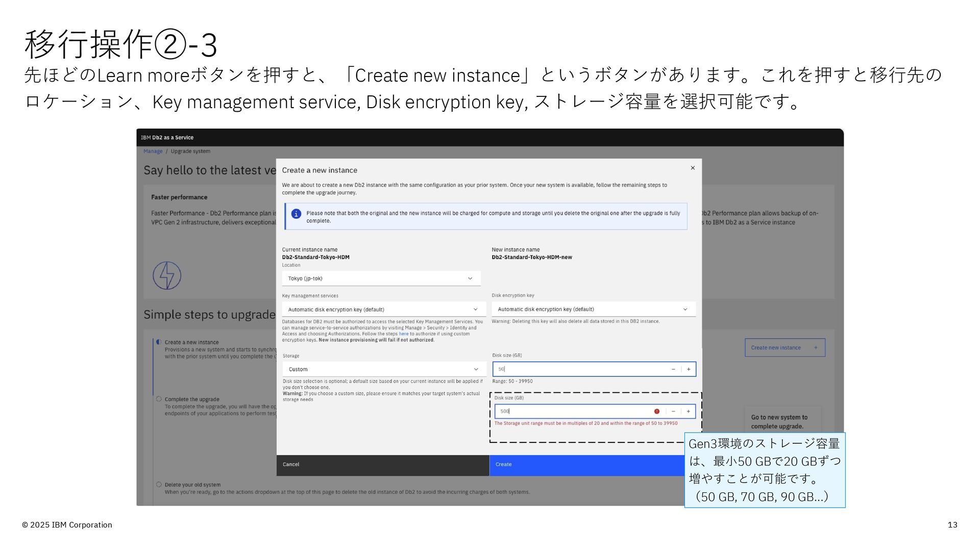
Task: Select the Complete the upgrade step circle
Action: tap(159, 399)
